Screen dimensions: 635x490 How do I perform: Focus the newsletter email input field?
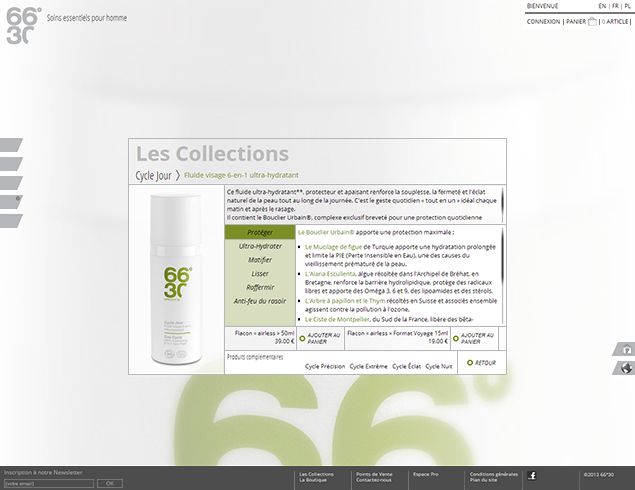[49, 484]
